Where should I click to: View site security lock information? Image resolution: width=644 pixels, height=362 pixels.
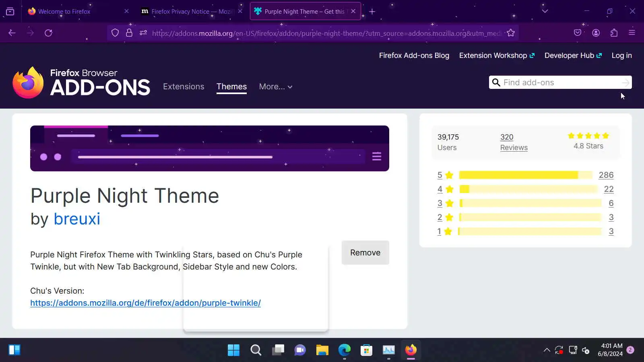tap(129, 33)
